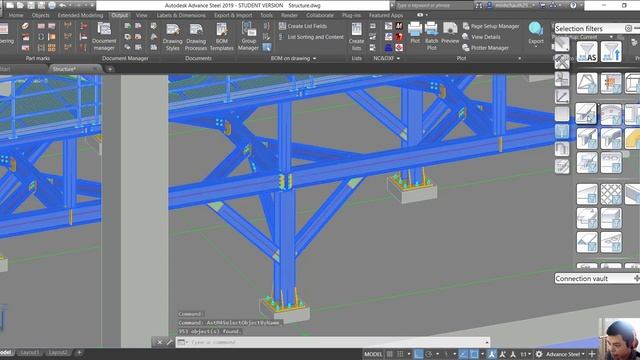
Task: Click the gear icon in Selection filters header
Action: point(628,28)
